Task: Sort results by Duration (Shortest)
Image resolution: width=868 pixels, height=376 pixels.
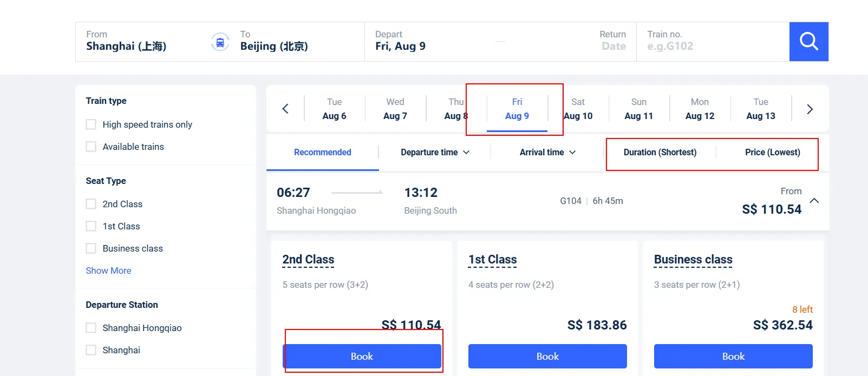Action: click(x=660, y=152)
